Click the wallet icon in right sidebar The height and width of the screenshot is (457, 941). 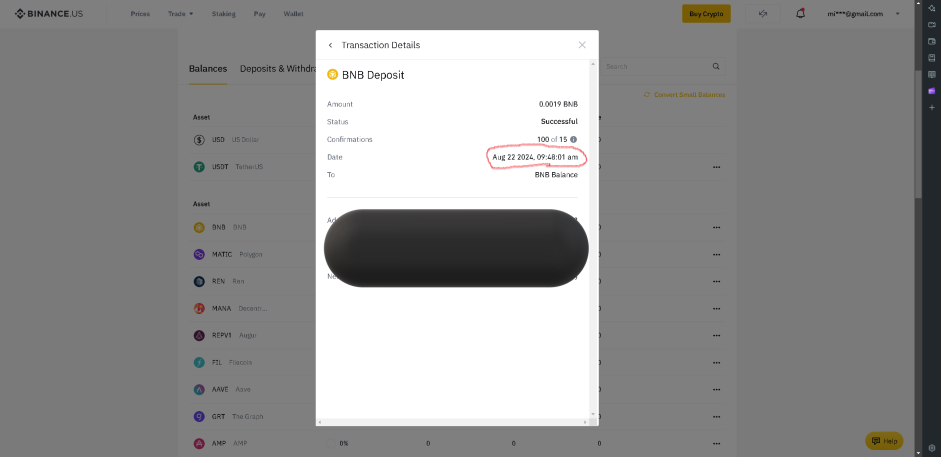pos(931,41)
